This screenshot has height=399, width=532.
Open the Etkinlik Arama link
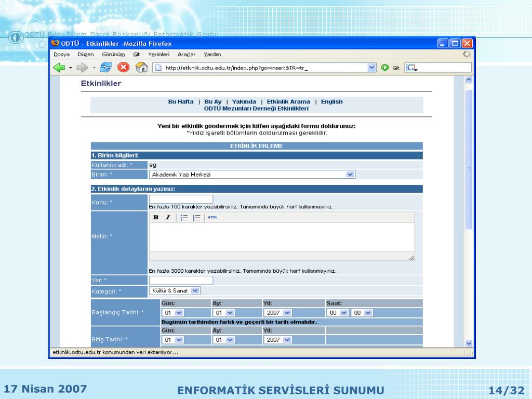click(288, 101)
